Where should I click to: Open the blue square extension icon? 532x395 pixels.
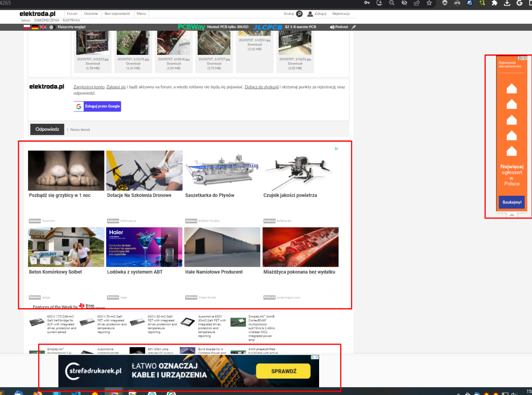click(x=469, y=3)
